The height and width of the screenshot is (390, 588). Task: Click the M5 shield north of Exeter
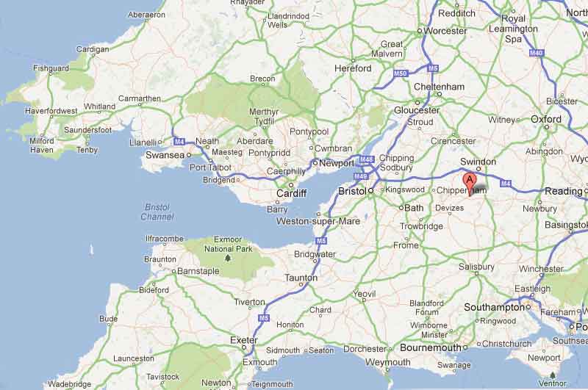264,318
